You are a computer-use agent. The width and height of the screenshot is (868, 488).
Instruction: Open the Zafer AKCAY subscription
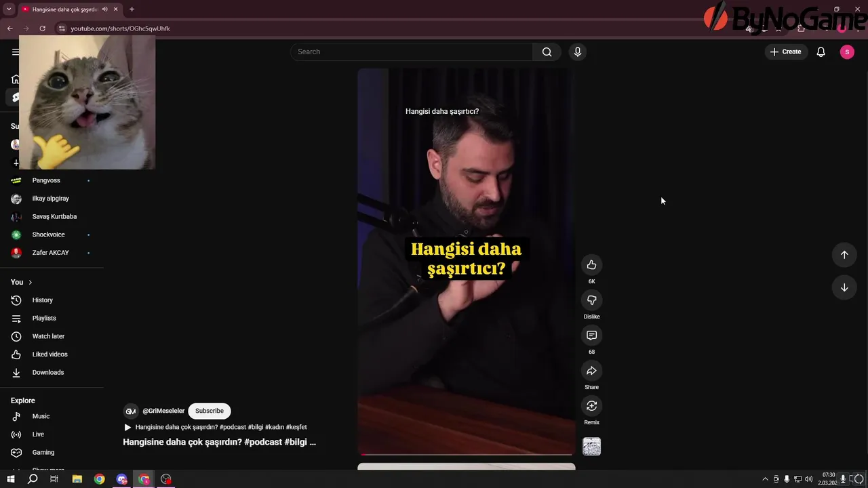[52, 253]
